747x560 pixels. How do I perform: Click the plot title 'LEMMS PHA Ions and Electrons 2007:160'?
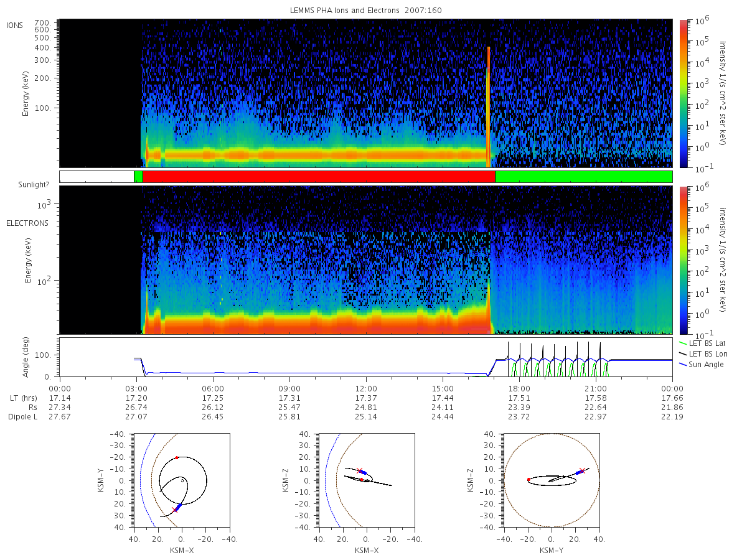click(x=366, y=11)
